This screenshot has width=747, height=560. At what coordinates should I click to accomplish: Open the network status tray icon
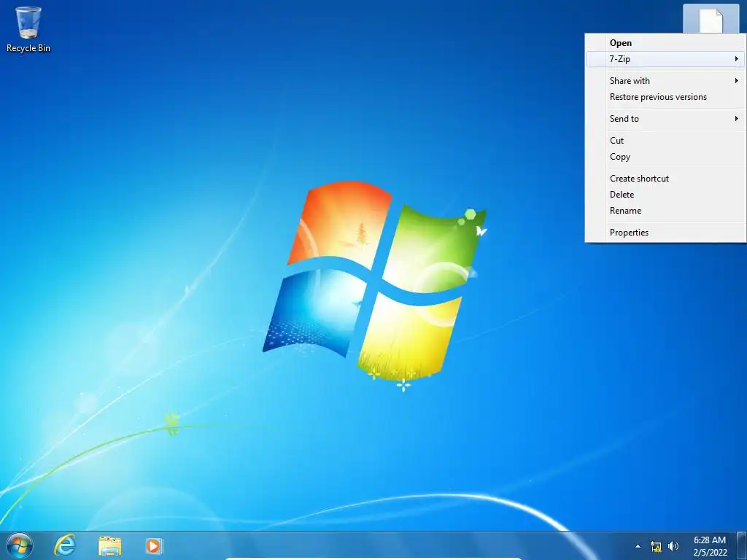pyautogui.click(x=656, y=546)
